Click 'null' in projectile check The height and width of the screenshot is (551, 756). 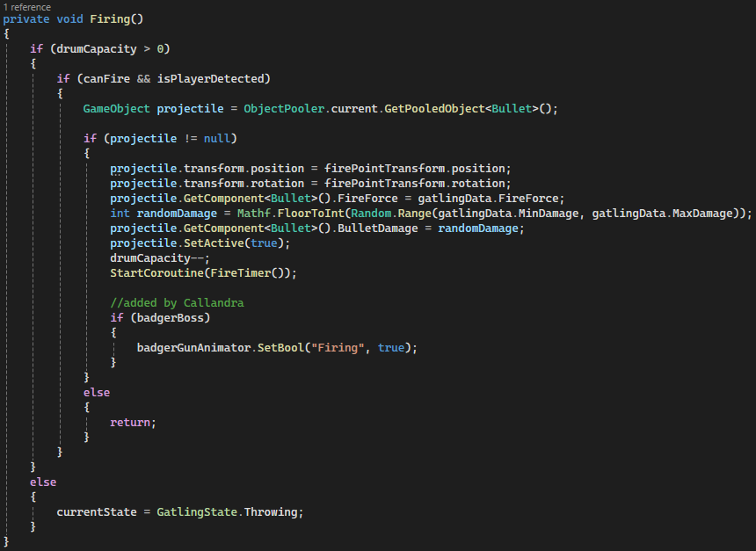(x=217, y=139)
